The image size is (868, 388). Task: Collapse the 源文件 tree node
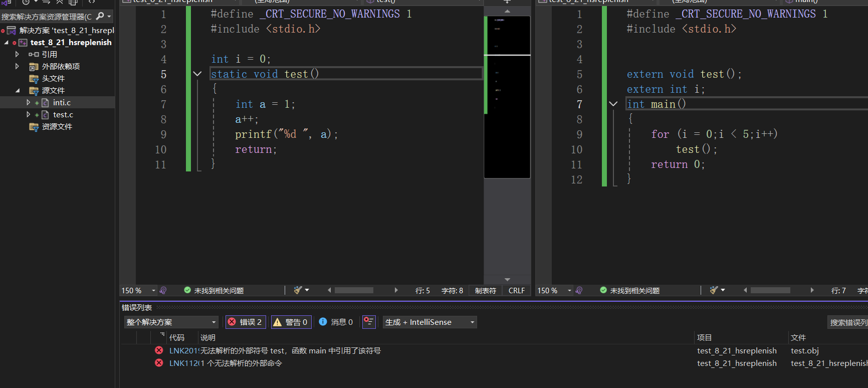pyautogui.click(x=18, y=91)
